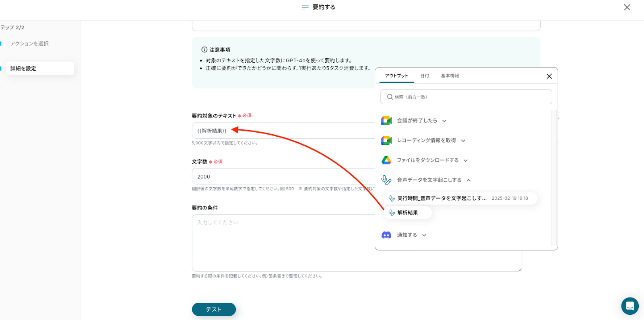Screen dimensions: 644x320
Task: Click the Google Drive icon for file download
Action: click(386, 160)
